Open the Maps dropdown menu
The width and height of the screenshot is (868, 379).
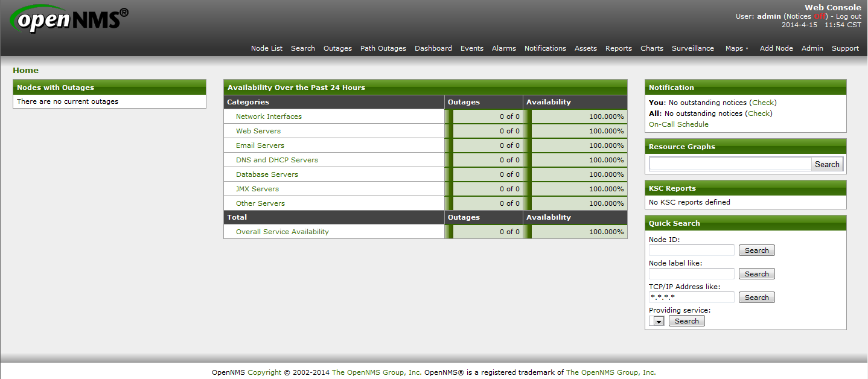[736, 48]
